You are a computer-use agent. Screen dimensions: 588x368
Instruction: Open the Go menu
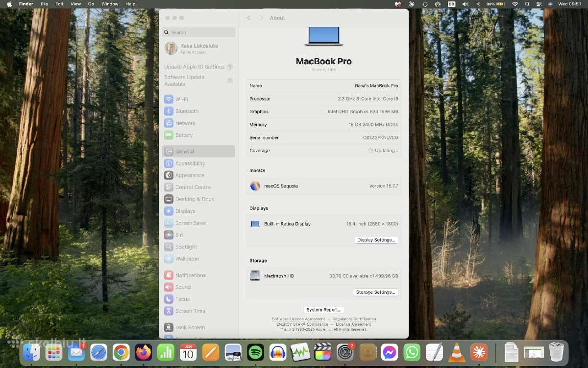coord(91,4)
